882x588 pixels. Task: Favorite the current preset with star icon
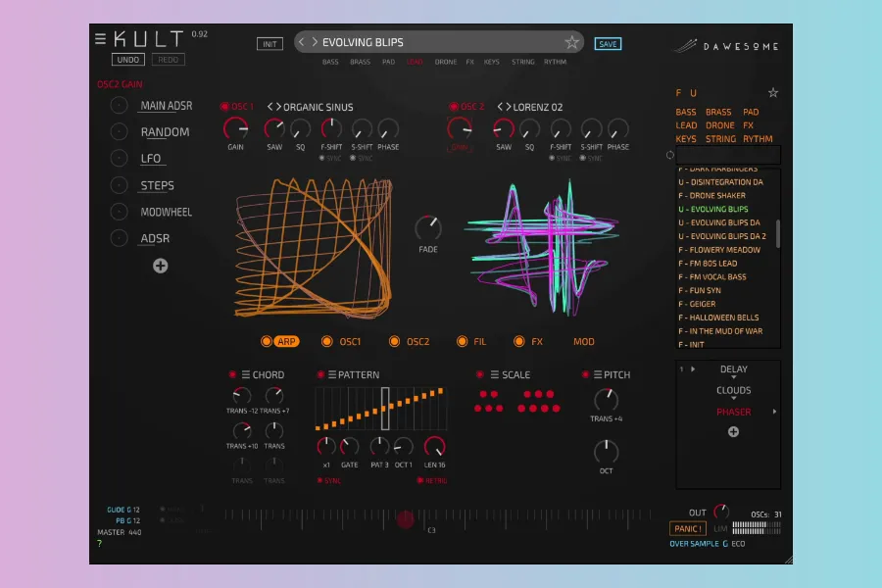coord(571,42)
